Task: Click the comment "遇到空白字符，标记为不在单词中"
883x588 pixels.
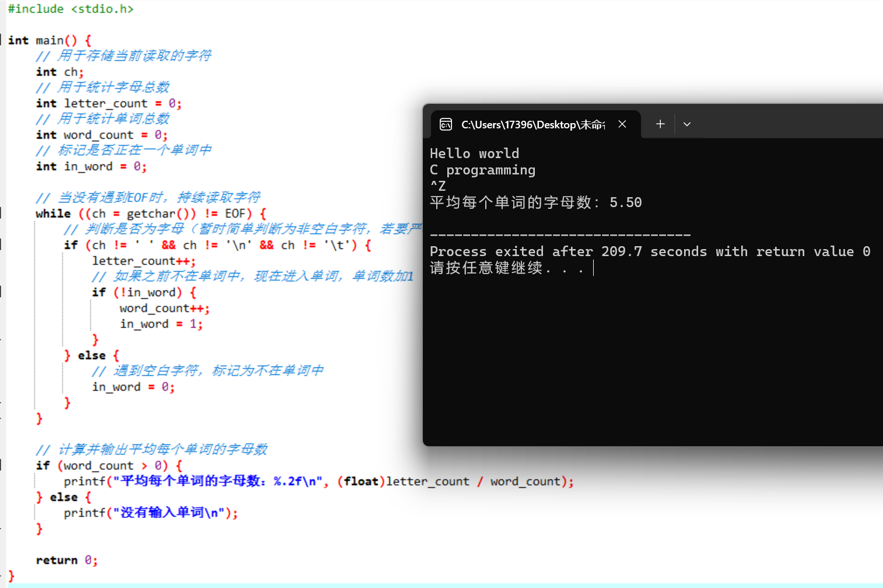Action: coord(208,371)
